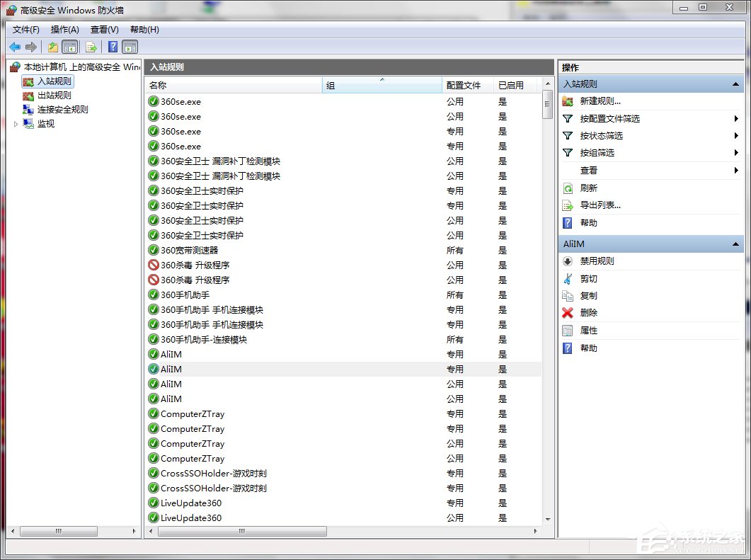Click the back navigation arrow in the toolbar
The height and width of the screenshot is (560, 751).
pyautogui.click(x=14, y=47)
